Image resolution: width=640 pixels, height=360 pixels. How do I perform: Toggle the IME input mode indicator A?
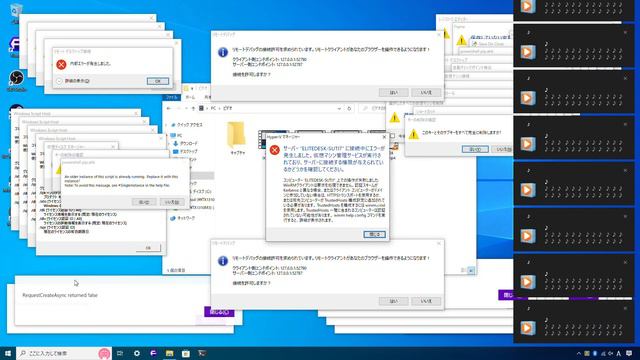619,353
